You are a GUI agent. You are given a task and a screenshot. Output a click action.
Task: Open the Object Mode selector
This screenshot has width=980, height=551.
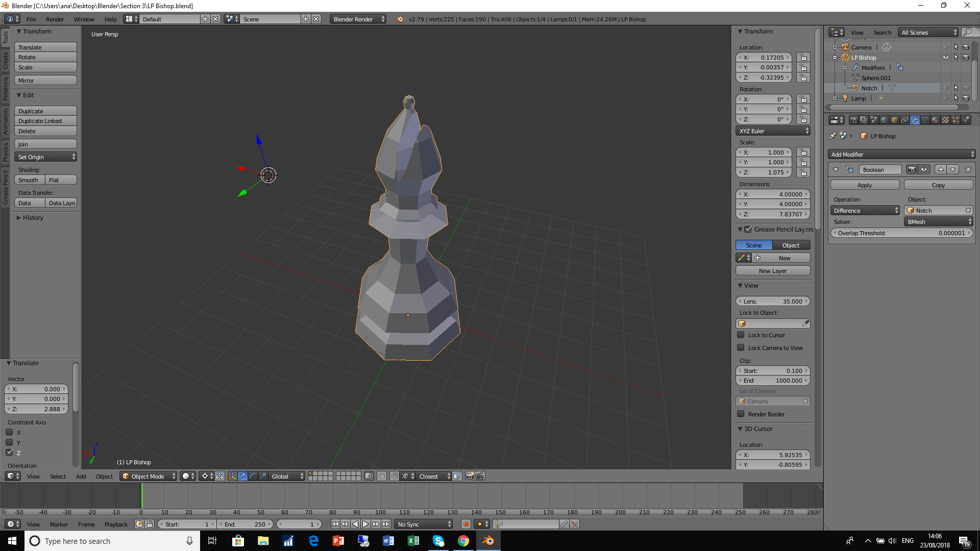pos(148,476)
